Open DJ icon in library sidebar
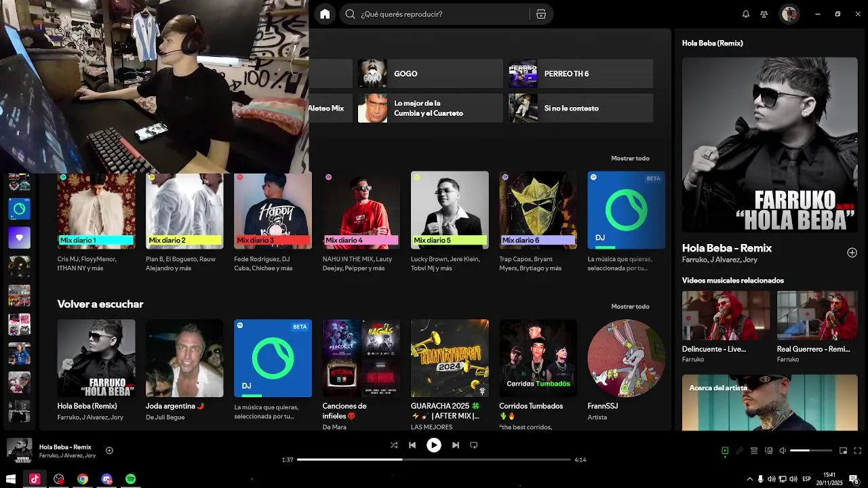 click(19, 209)
